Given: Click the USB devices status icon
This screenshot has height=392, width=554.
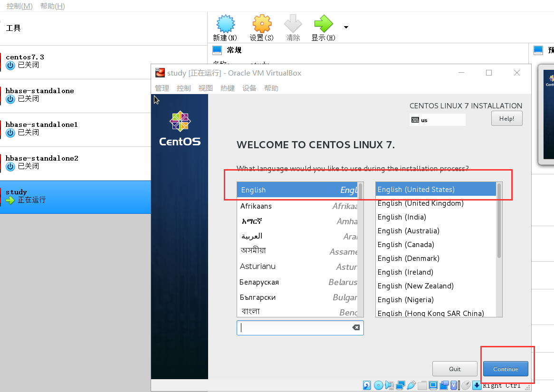Looking at the screenshot, I should pyautogui.click(x=411, y=385).
